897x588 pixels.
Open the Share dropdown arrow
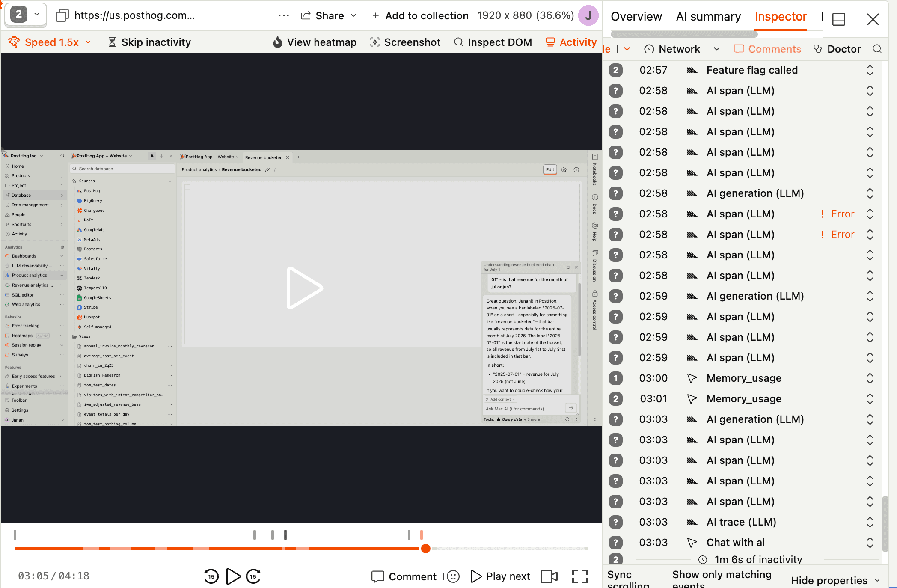[353, 15]
